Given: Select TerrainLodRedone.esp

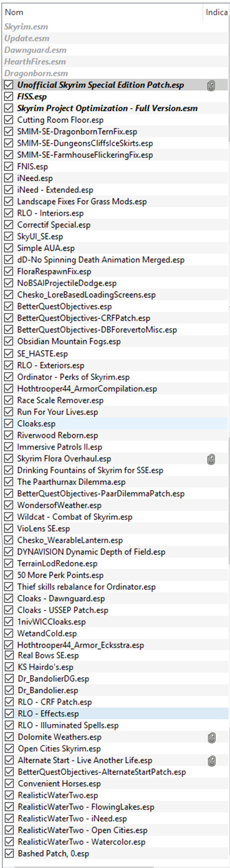Looking at the screenshot, I should point(57,564).
